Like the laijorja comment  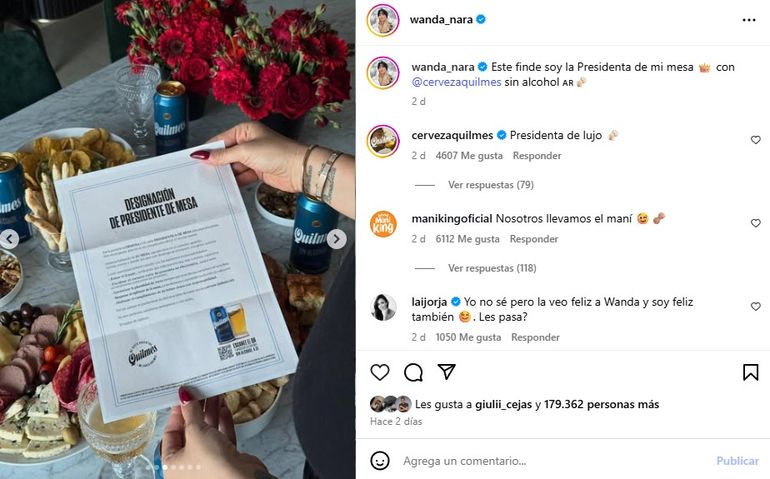756,307
